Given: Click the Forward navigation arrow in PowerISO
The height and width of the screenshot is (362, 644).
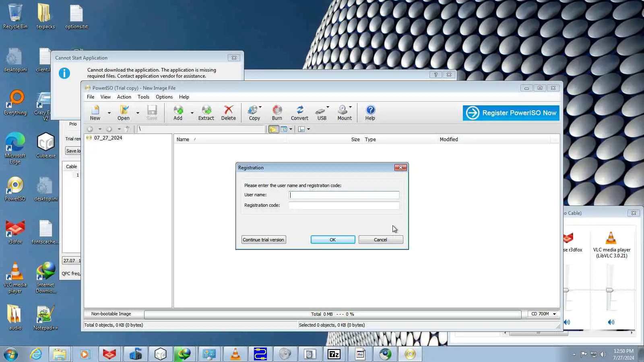Looking at the screenshot, I should click(109, 129).
